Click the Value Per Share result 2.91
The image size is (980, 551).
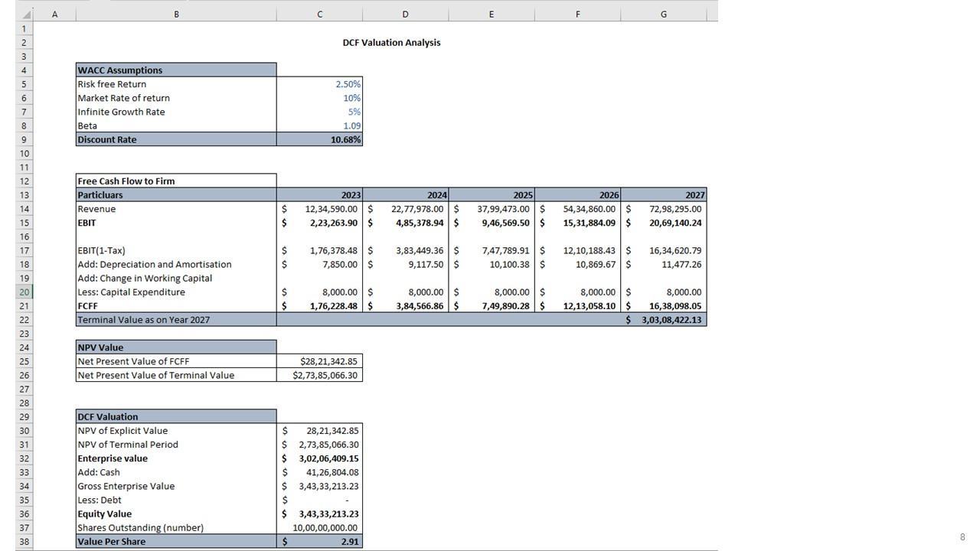click(319, 541)
